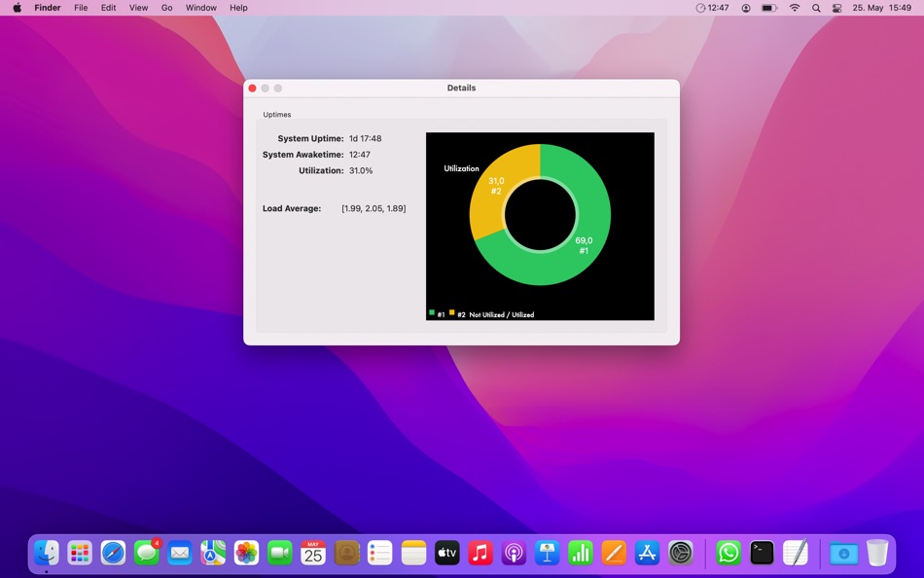Open the Music app from the Dock
Image resolution: width=924 pixels, height=578 pixels.
[x=480, y=553]
